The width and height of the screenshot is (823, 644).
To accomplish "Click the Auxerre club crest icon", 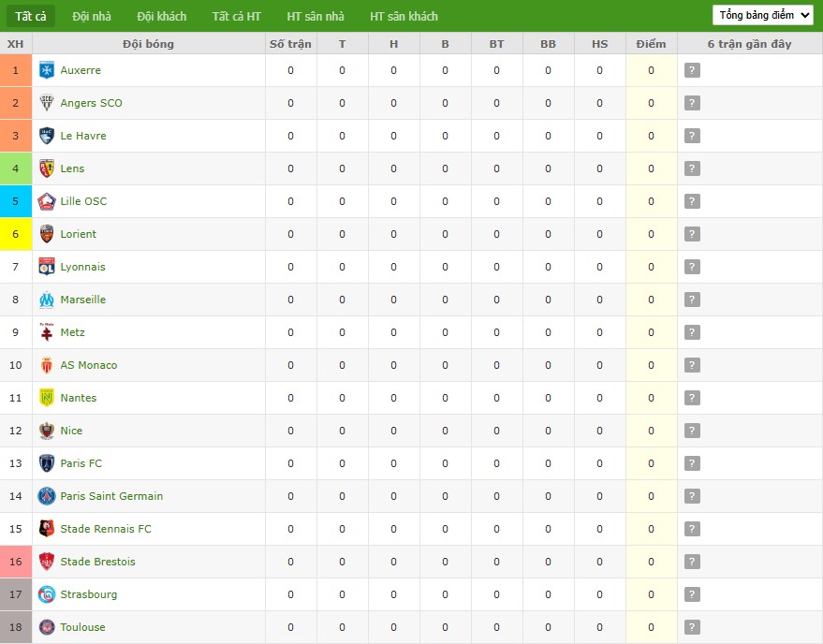I will click(47, 70).
